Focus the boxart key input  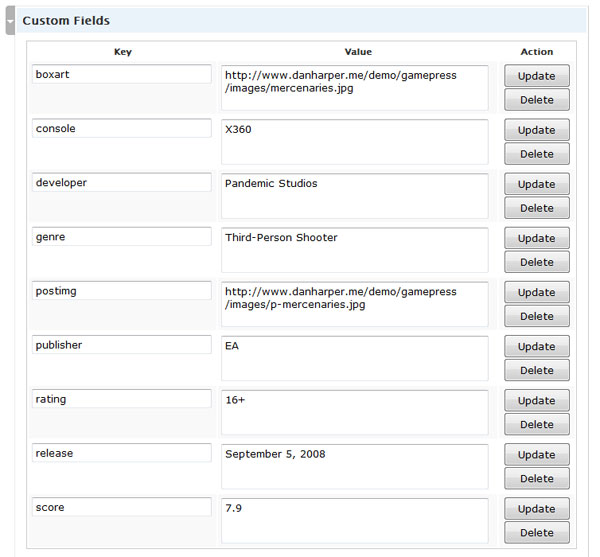(122, 74)
